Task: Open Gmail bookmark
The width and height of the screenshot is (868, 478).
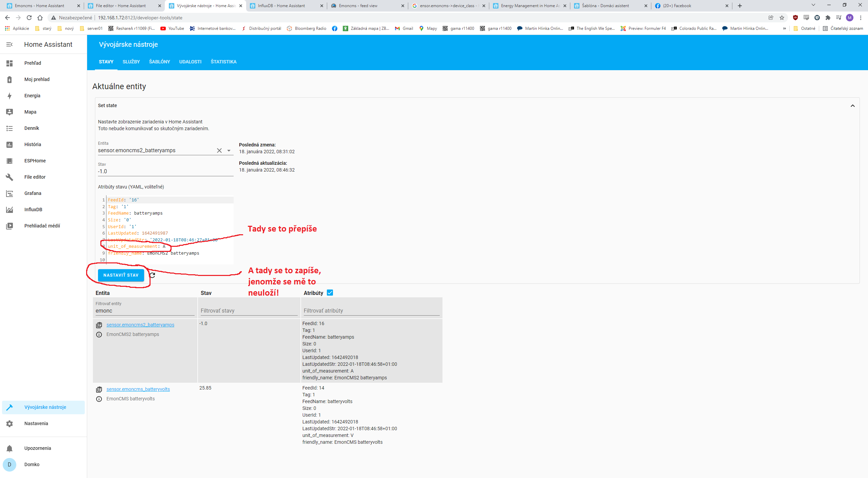Action: coord(404,28)
